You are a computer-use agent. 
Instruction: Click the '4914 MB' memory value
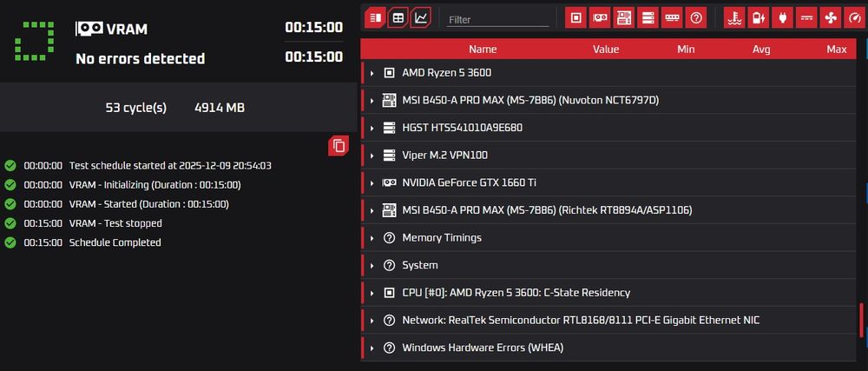tap(220, 108)
